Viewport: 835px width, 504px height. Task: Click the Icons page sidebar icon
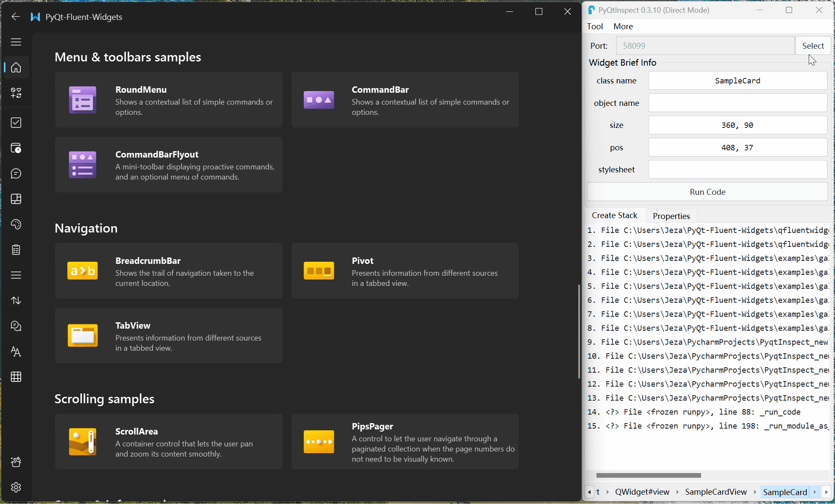[x=16, y=93]
